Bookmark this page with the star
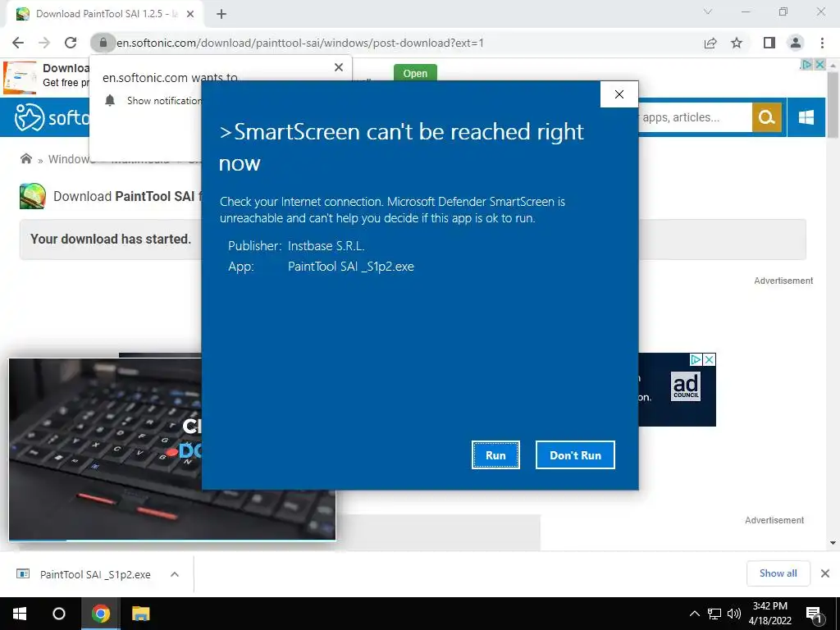This screenshot has height=630, width=840. (737, 43)
